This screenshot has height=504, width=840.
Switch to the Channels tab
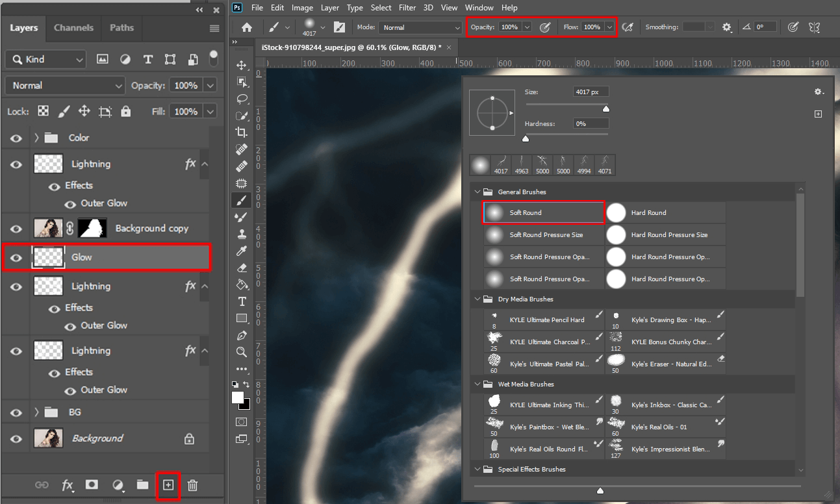point(73,28)
